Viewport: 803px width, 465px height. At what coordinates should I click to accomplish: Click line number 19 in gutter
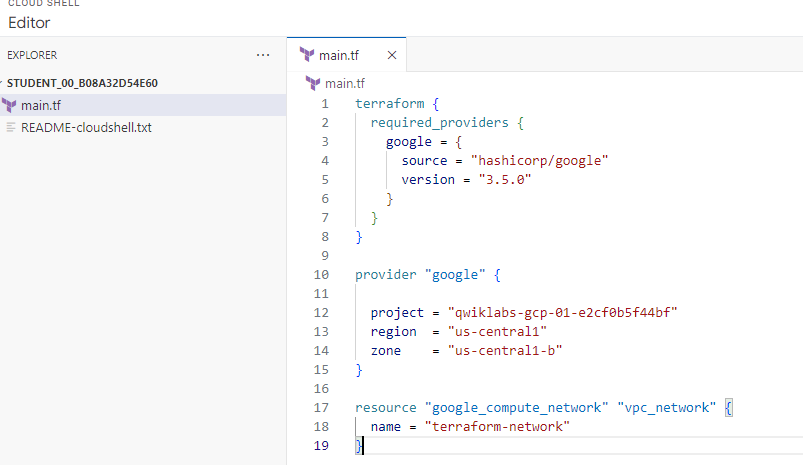tap(321, 446)
